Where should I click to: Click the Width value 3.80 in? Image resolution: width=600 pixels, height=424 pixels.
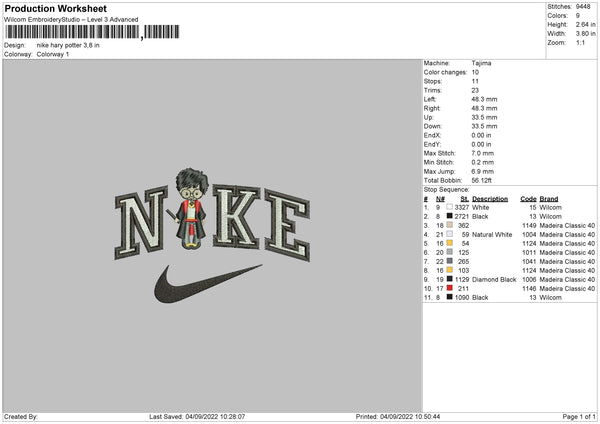pyautogui.click(x=585, y=34)
